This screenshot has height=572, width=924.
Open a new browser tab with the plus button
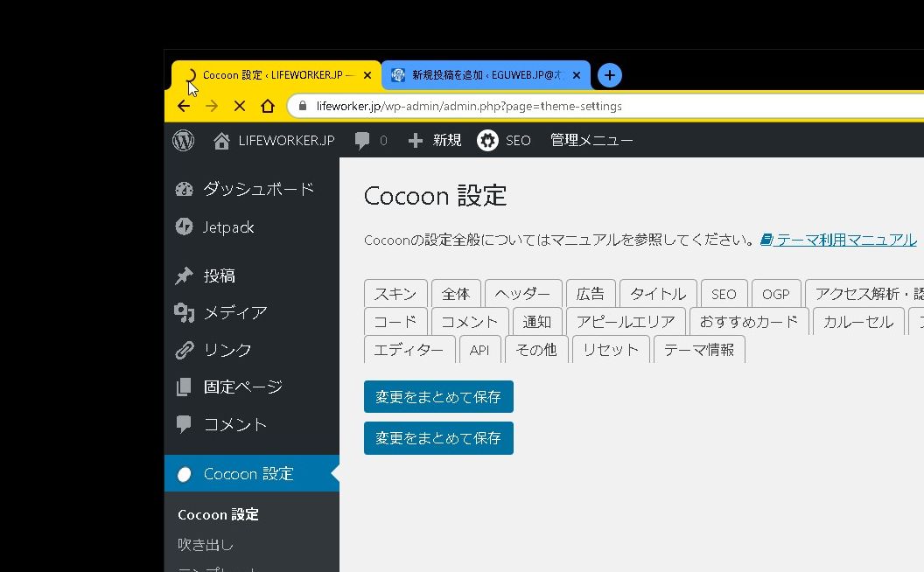click(609, 75)
